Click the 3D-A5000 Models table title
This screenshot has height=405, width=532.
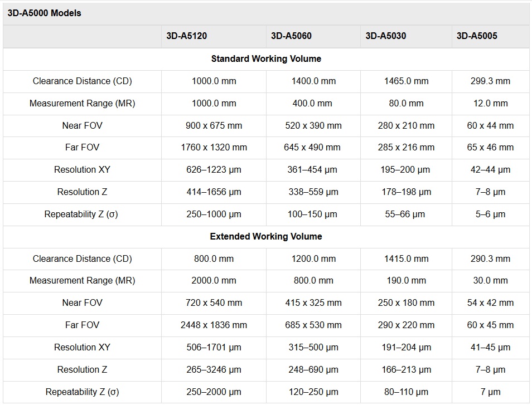click(x=45, y=13)
